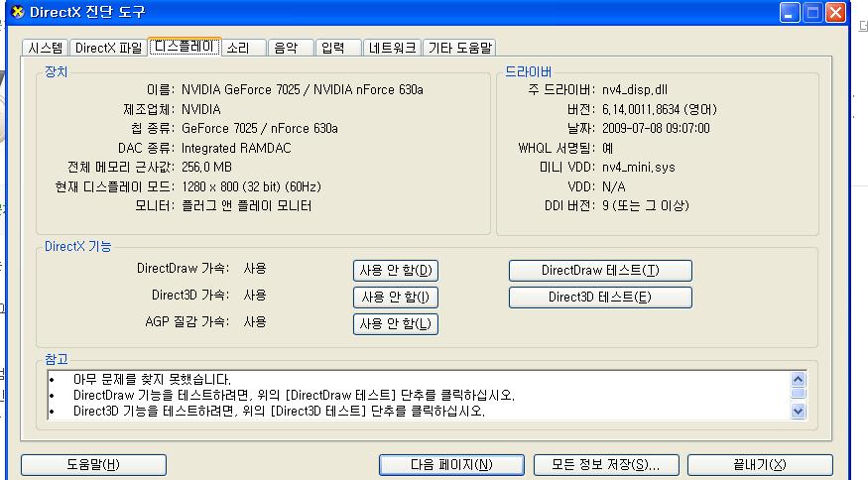The height and width of the screenshot is (480, 868).
Task: Save all info with 모든 정보 저장(S)...
Action: [x=606, y=464]
